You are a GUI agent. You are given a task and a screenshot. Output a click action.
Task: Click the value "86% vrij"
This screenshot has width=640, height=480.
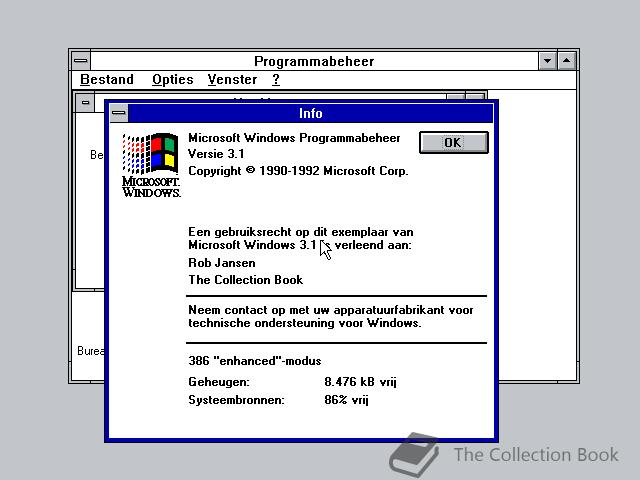click(347, 400)
